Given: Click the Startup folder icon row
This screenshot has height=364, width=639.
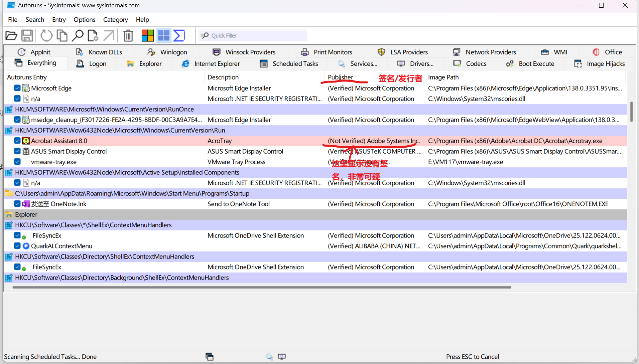Looking at the screenshot, I should click(x=9, y=193).
